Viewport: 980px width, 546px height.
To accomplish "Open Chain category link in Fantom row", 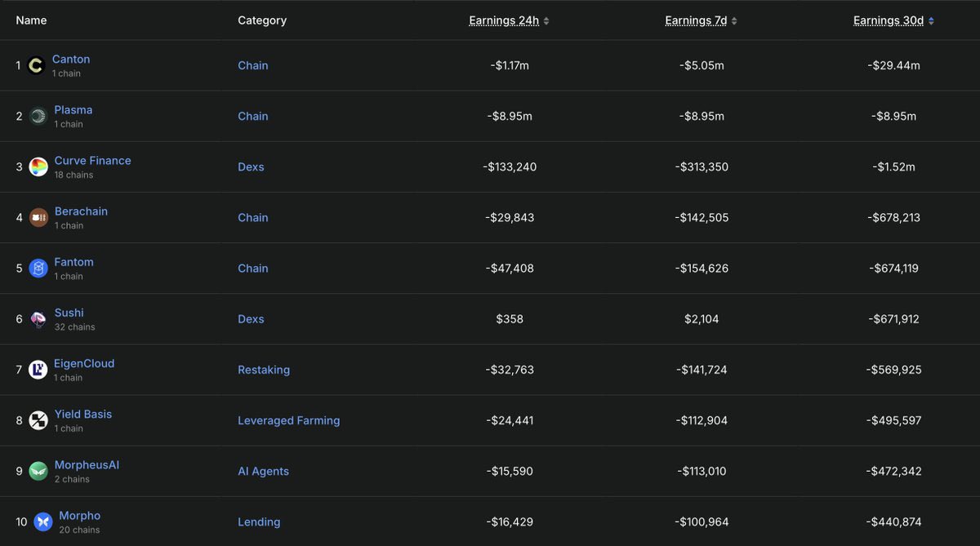I will pos(253,268).
